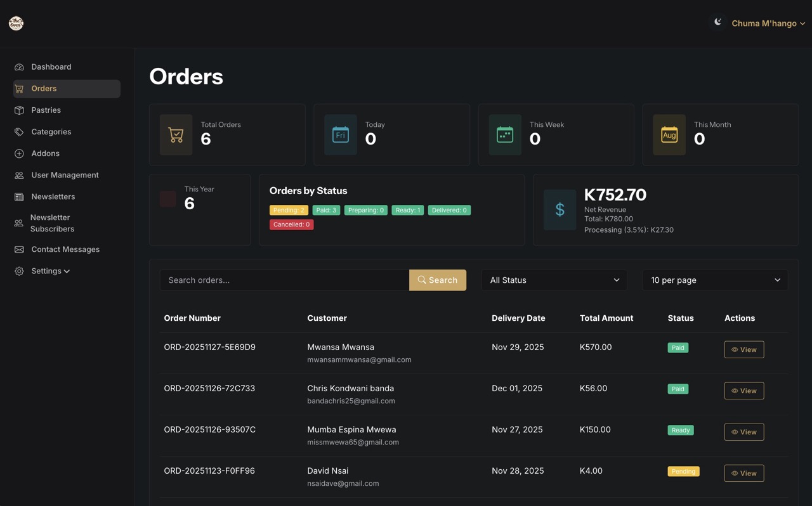The height and width of the screenshot is (506, 812).
Task: Go to the Pastries section
Action: [46, 110]
